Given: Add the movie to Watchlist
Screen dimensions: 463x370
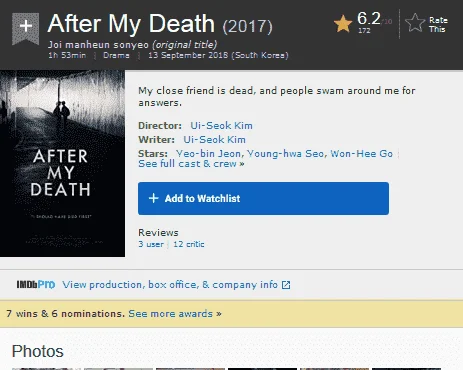Looking at the screenshot, I should (x=263, y=198).
